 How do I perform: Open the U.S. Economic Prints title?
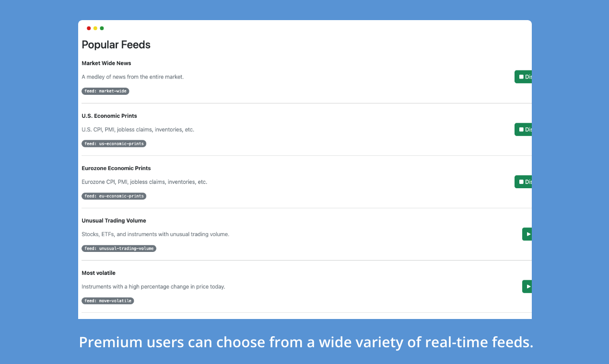(x=109, y=116)
